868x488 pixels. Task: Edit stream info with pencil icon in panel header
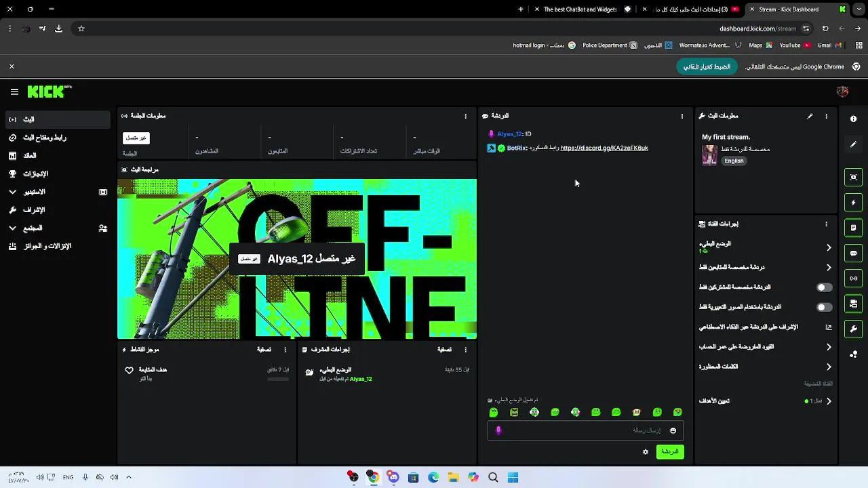[x=810, y=116]
